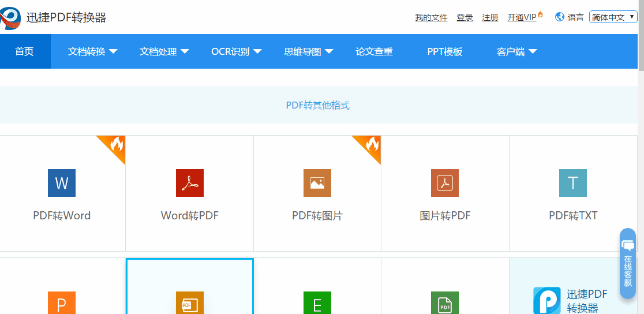
Task: Click the blue Word icon for PDF转Word
Action: 62,183
